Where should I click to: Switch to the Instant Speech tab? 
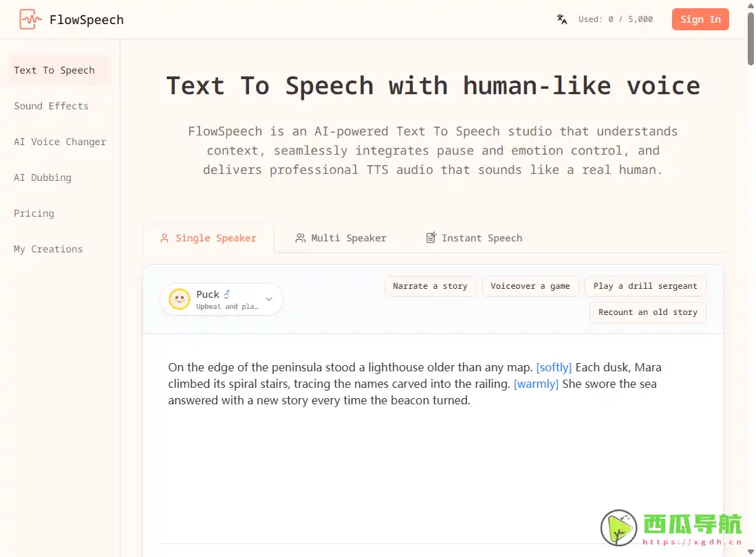[x=474, y=238]
